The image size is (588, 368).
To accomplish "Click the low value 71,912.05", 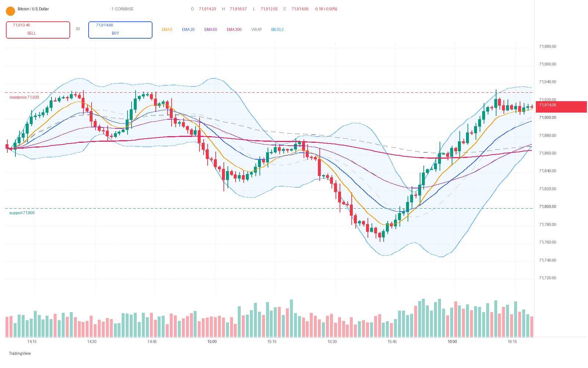I will pyautogui.click(x=269, y=9).
